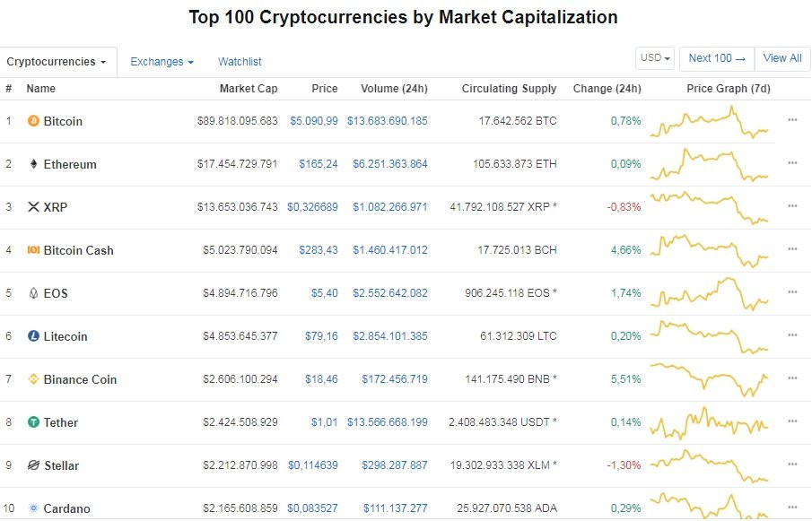
Task: Click the Ethereum diamond logo icon
Action: 34,164
